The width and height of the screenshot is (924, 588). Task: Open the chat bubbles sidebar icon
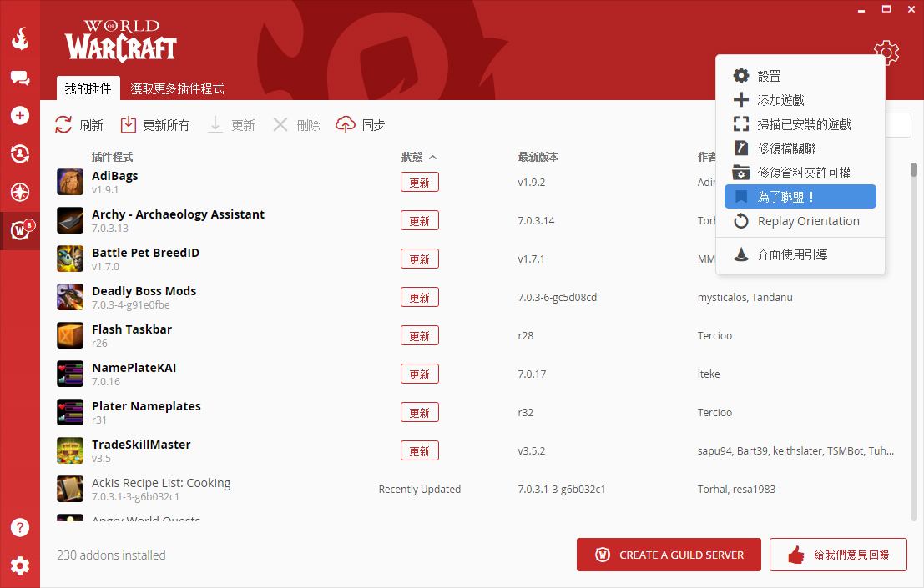point(20,78)
